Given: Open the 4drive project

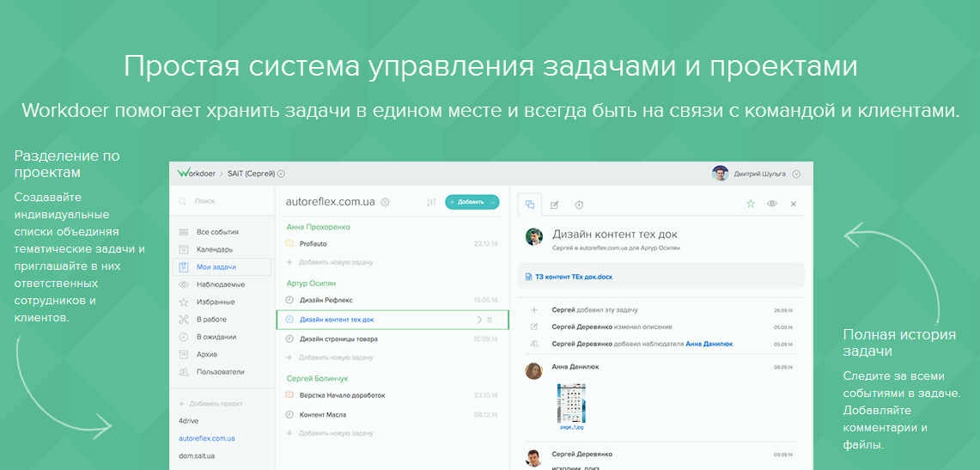Looking at the screenshot, I should [188, 421].
